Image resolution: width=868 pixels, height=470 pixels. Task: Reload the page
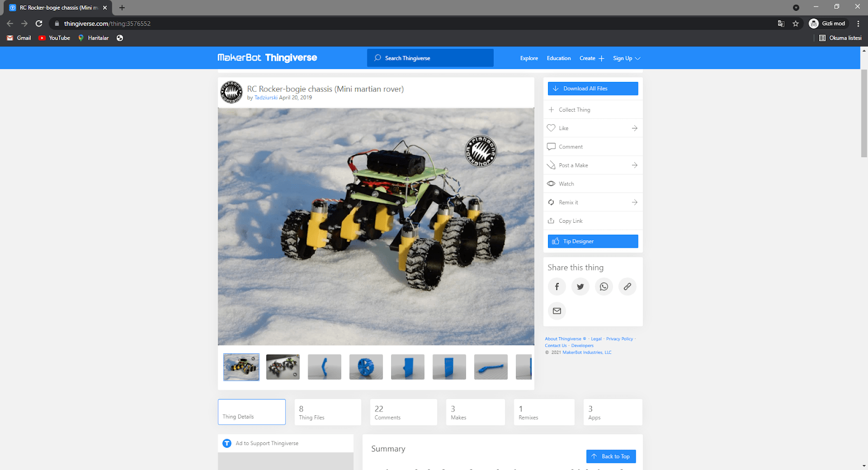click(39, 23)
